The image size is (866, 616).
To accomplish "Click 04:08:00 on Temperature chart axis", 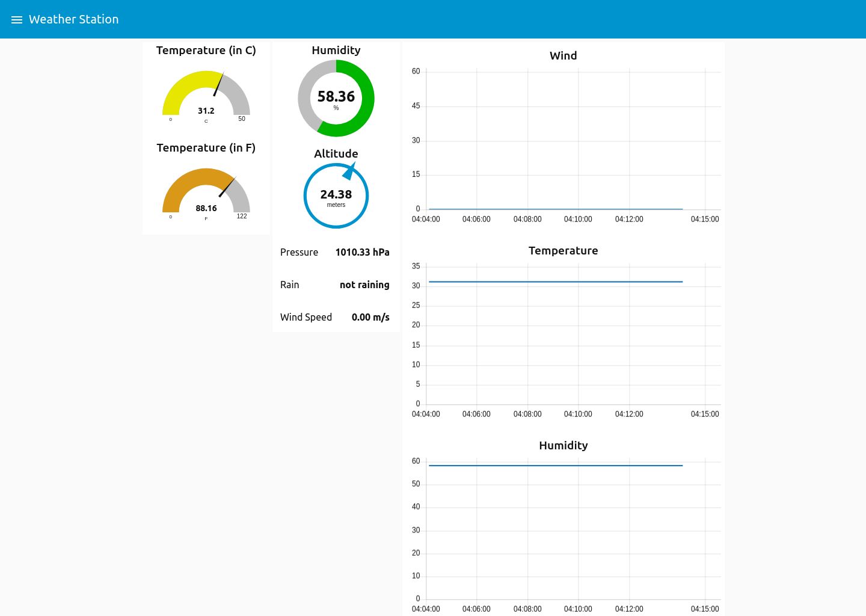I will 527,414.
